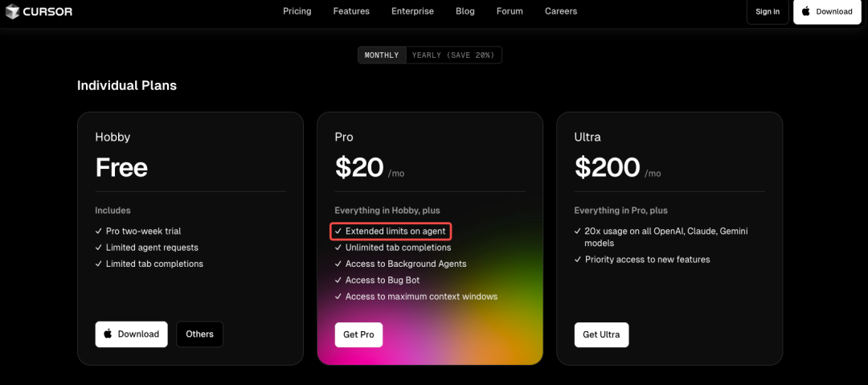868x385 pixels.
Task: Click Apple icon in header Download button
Action: [x=806, y=11]
